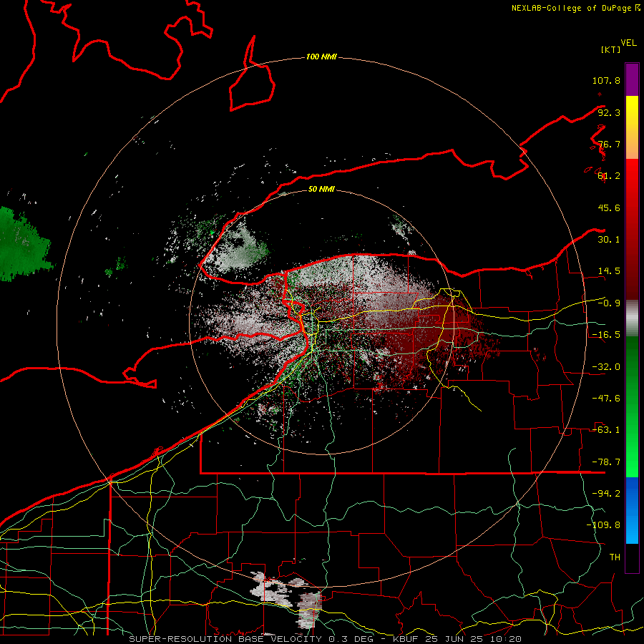Click the 76.7 velocity scale value
The height and width of the screenshot is (644, 644).
609,144
